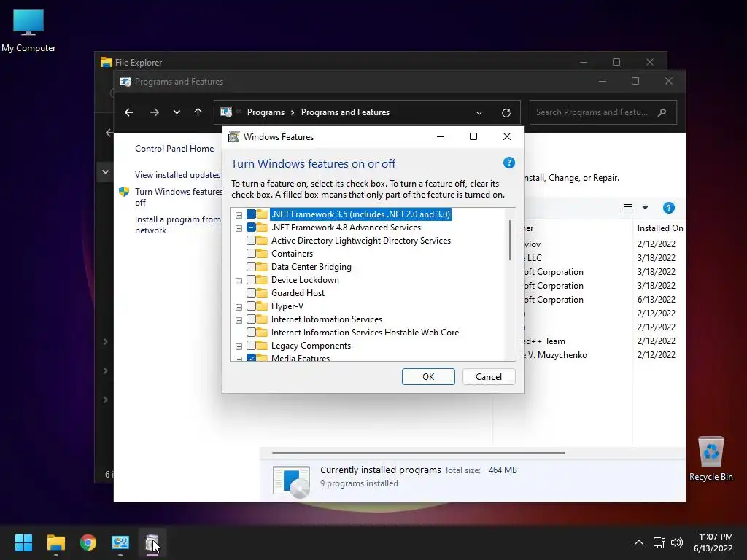Show hidden icons in system tray
The height and width of the screenshot is (560, 747).
639,542
